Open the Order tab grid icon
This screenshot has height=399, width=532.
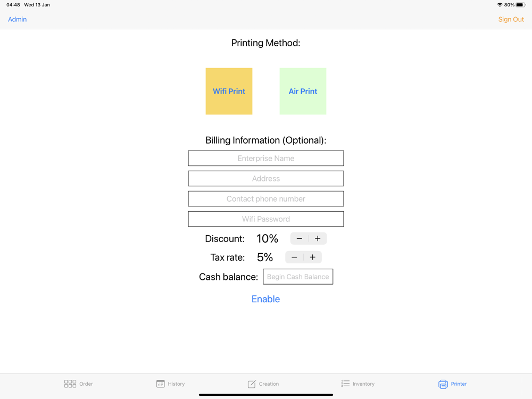(x=70, y=384)
